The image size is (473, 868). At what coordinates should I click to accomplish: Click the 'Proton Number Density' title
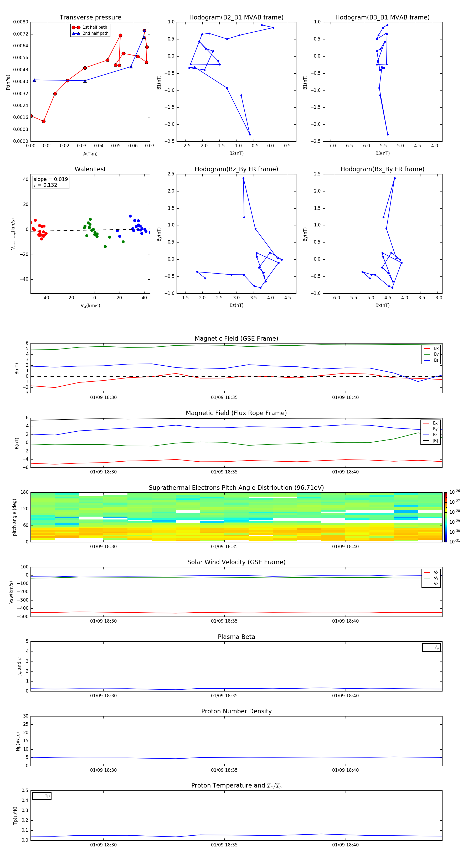coord(236,711)
